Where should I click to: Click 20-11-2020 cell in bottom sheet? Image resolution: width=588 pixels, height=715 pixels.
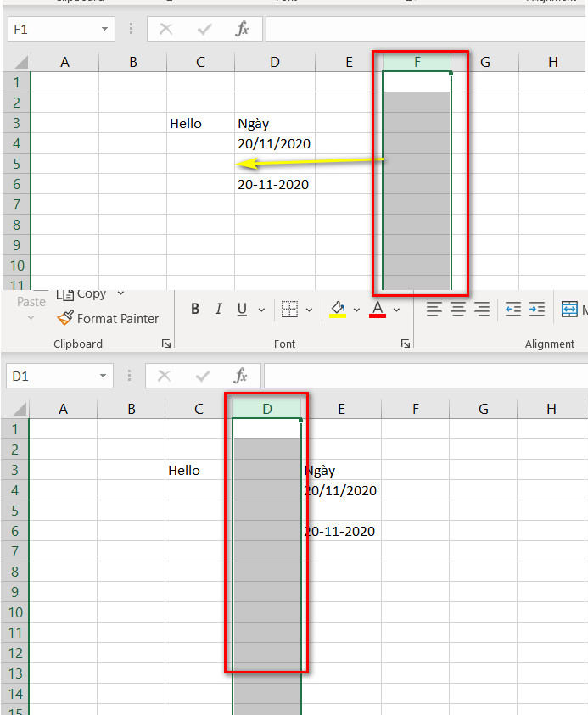pyautogui.click(x=341, y=531)
